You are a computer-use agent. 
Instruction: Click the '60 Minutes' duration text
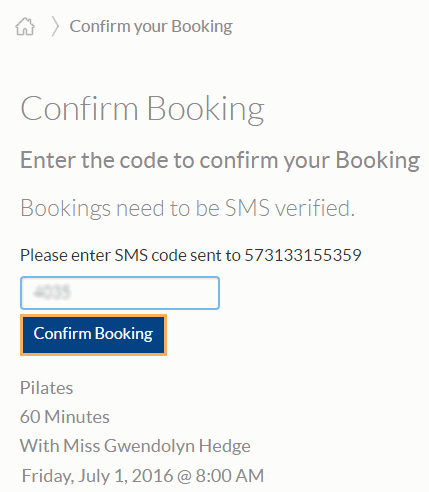click(x=65, y=417)
